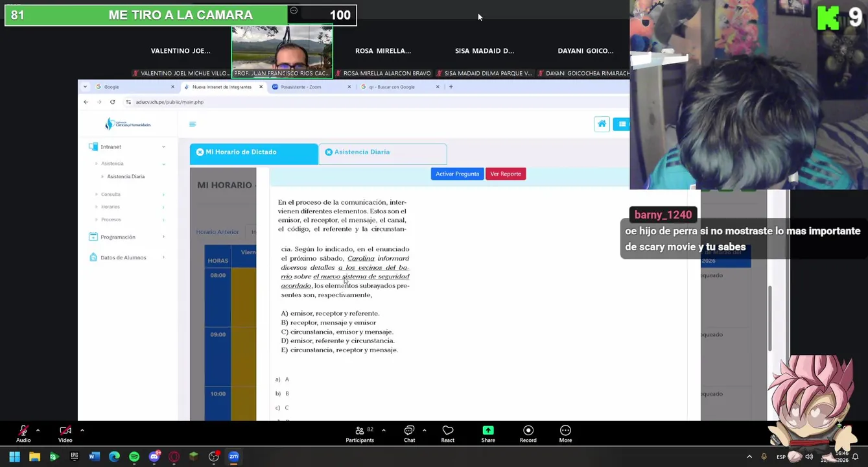This screenshot has width=868, height=467.
Task: Open site information icon in address bar
Action: (x=128, y=102)
